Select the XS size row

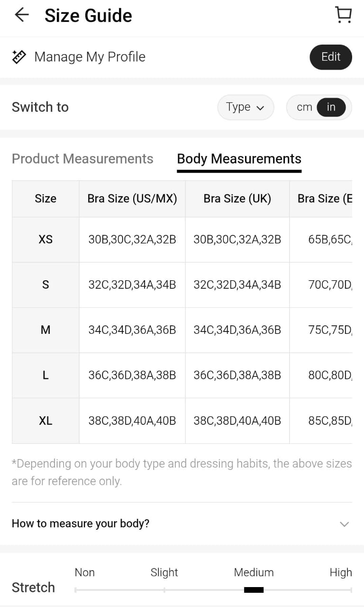coord(45,239)
